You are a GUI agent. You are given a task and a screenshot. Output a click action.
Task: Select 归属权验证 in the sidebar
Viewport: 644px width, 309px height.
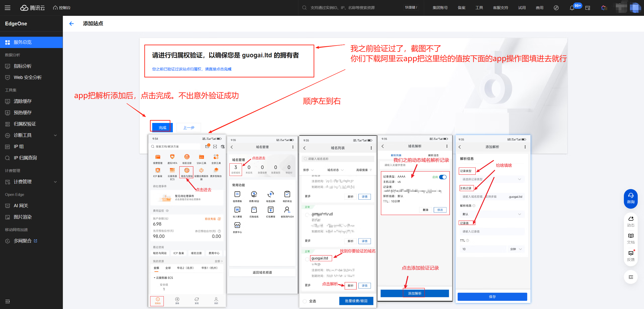pos(25,124)
